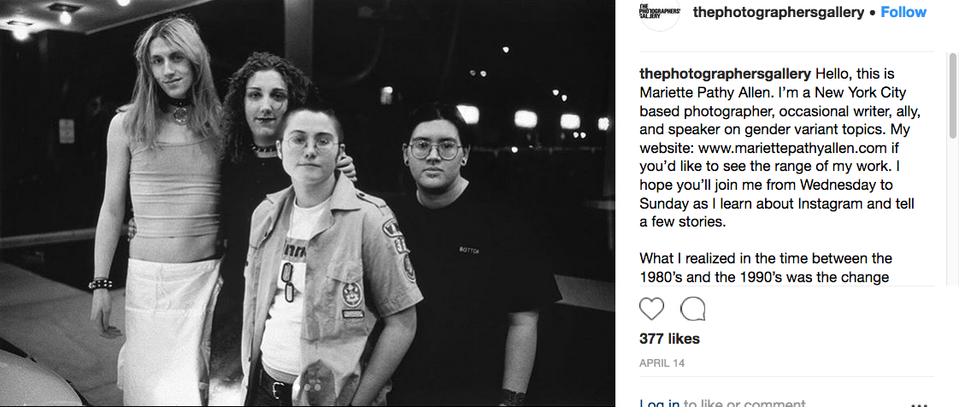This screenshot has height=407, width=959.
Task: Click the tall long-haired person in the photo
Action: 164,202
